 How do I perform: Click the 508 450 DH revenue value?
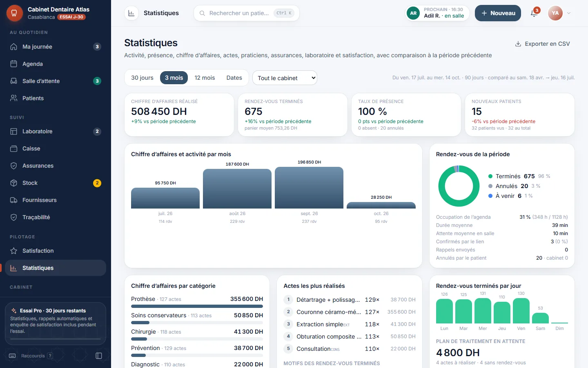tap(159, 112)
